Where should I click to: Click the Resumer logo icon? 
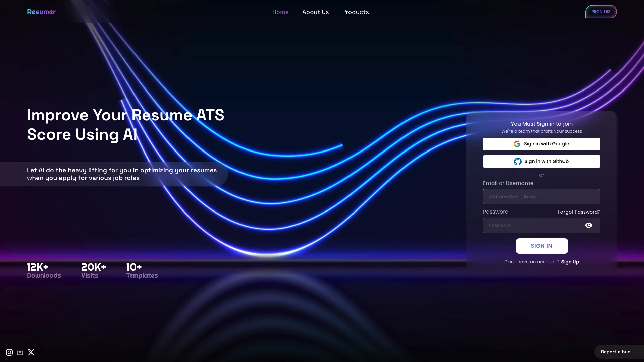pos(41,11)
